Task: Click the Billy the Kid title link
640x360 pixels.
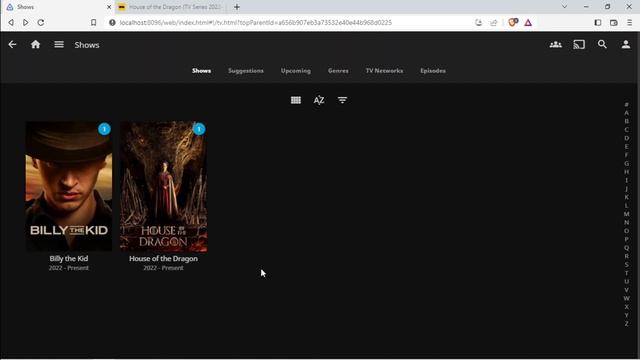Action: pos(69,258)
